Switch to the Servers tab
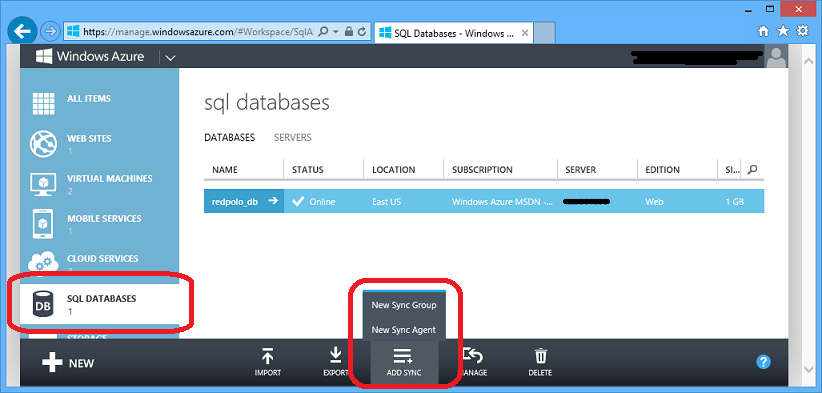Viewport: 822px width, 393px height. click(293, 137)
